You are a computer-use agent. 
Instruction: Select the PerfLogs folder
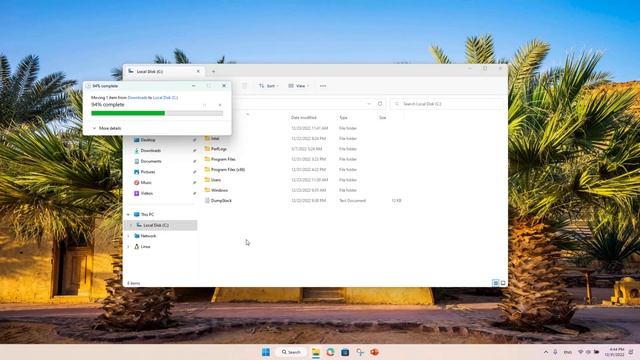tap(219, 149)
